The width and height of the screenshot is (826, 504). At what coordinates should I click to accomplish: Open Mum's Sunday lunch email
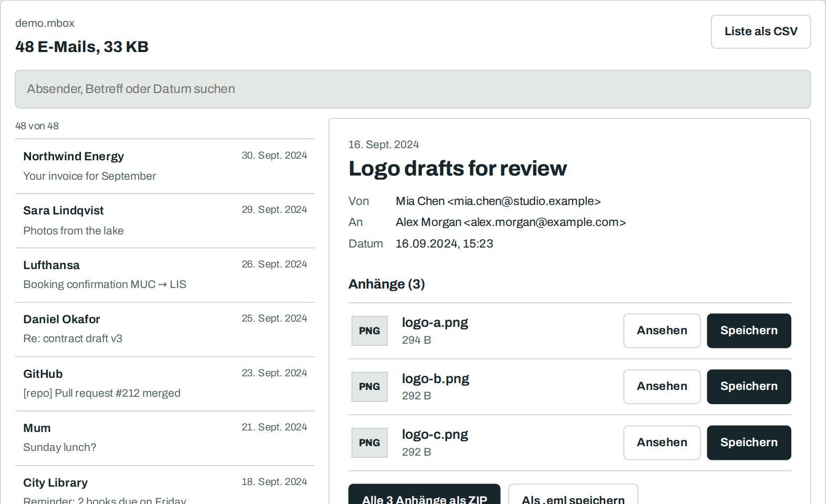[165, 438]
